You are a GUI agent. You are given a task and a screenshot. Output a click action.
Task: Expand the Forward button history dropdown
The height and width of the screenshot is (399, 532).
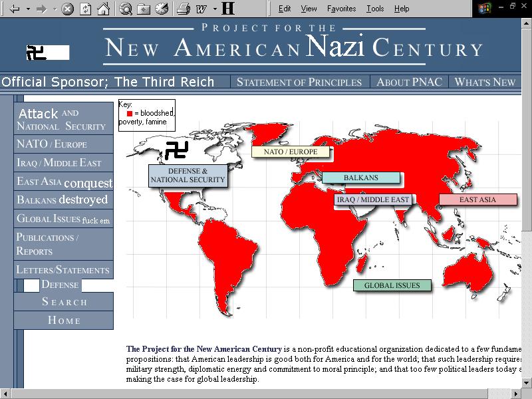pos(55,9)
